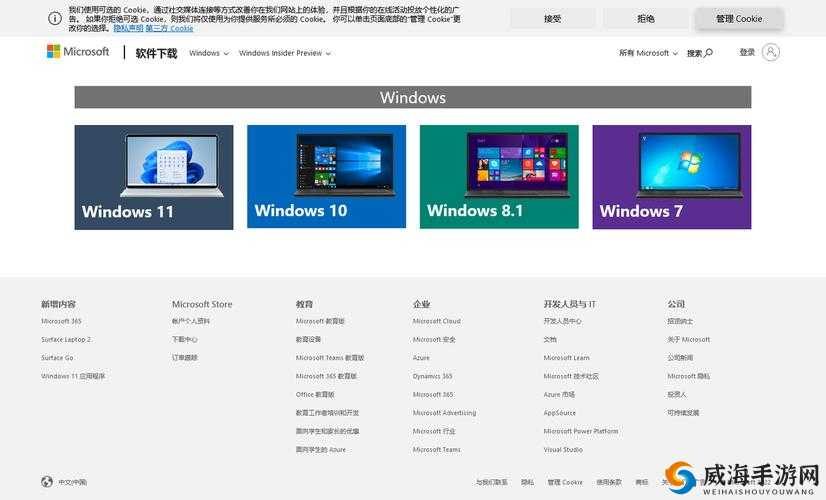Click Microsoft Teams under 企业
This screenshot has width=826, height=500.
click(x=437, y=450)
